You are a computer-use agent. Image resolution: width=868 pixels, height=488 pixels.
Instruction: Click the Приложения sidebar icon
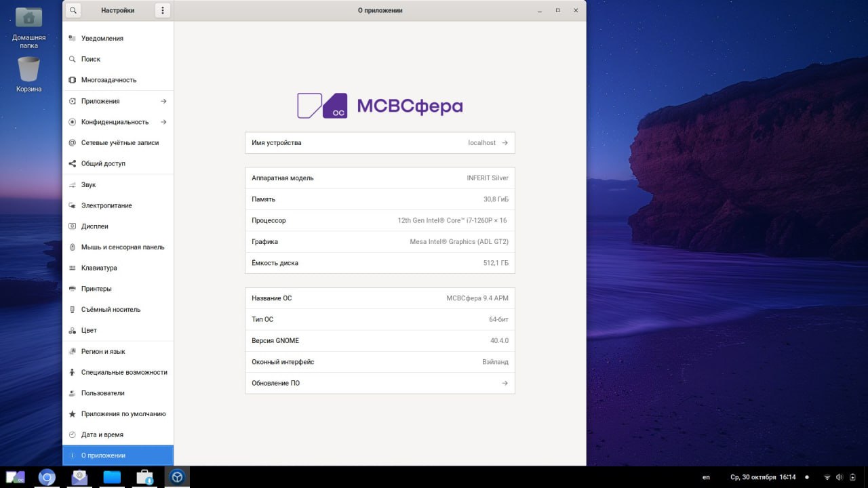pyautogui.click(x=72, y=101)
